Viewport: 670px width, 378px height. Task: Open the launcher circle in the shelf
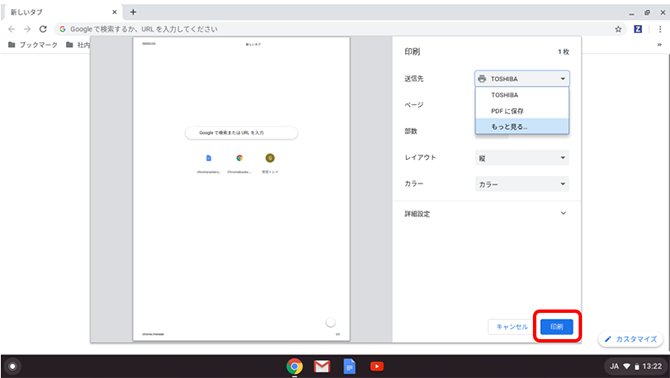pos(12,366)
